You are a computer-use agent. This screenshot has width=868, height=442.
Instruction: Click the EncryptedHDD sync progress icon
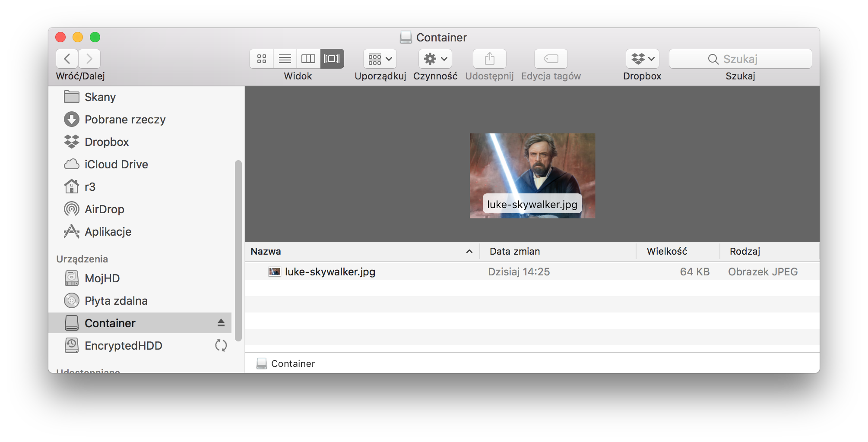pyautogui.click(x=221, y=346)
